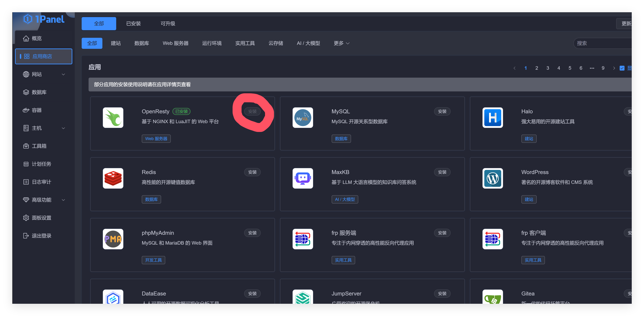Expand pagination ellipsis for more pages
The image size is (644, 316).
click(592, 68)
